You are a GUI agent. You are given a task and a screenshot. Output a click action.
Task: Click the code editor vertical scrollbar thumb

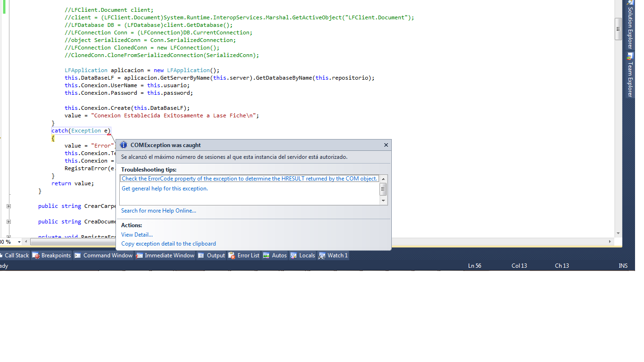618,28
